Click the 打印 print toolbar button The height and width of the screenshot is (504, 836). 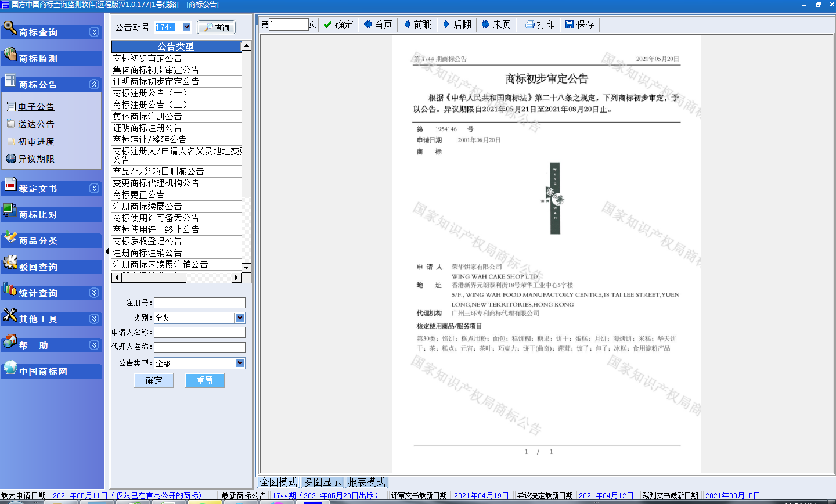tap(540, 24)
